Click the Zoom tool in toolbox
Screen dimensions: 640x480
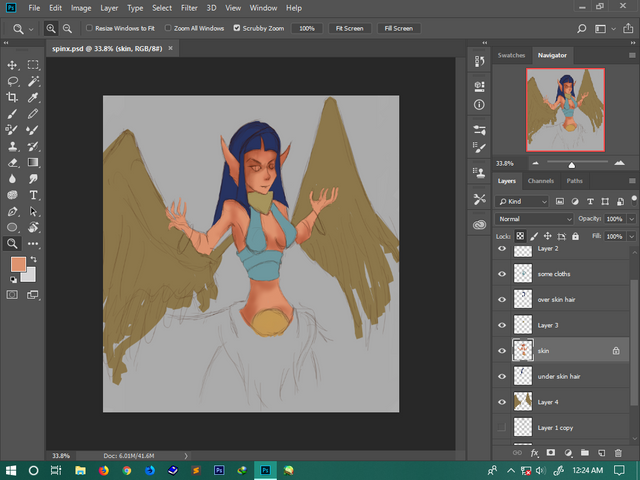12,244
